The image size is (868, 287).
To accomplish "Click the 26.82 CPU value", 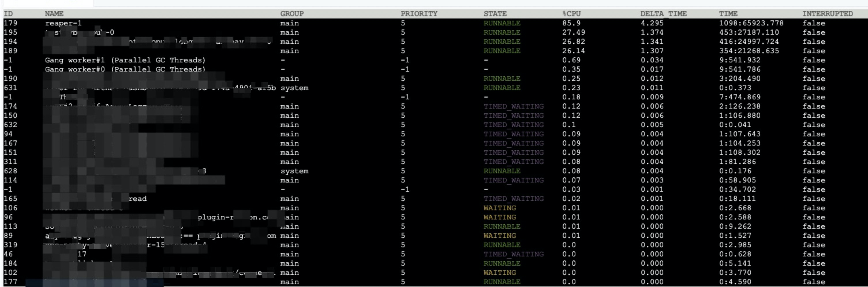I will click(x=574, y=42).
